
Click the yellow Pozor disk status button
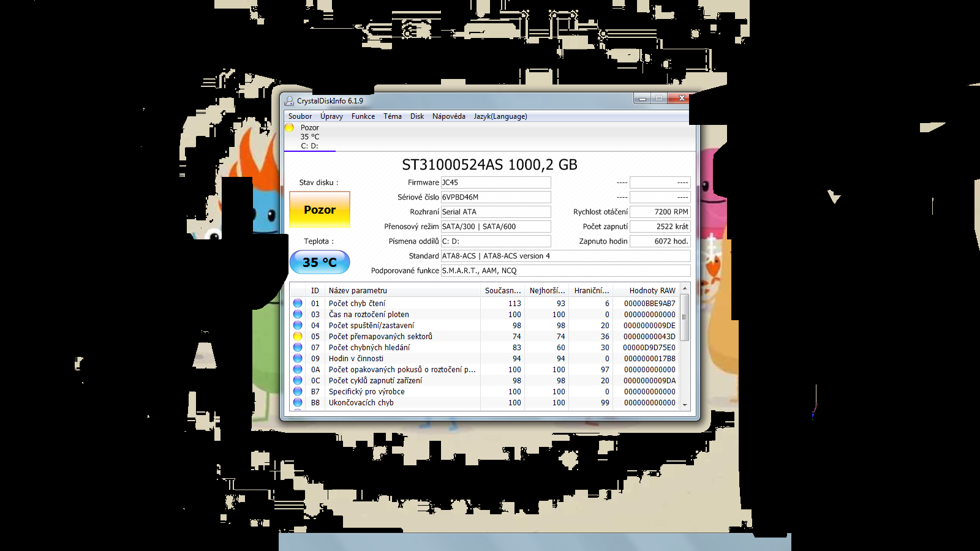tap(320, 209)
